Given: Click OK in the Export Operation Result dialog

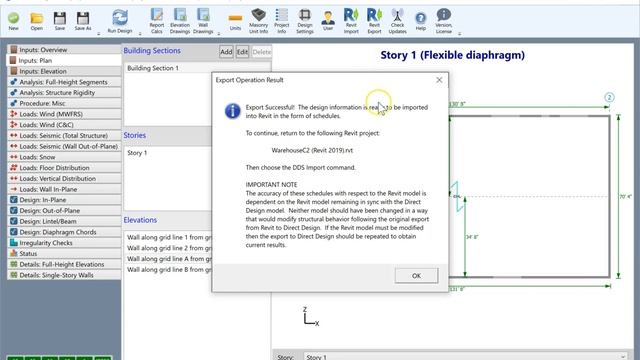Looking at the screenshot, I should (416, 276).
